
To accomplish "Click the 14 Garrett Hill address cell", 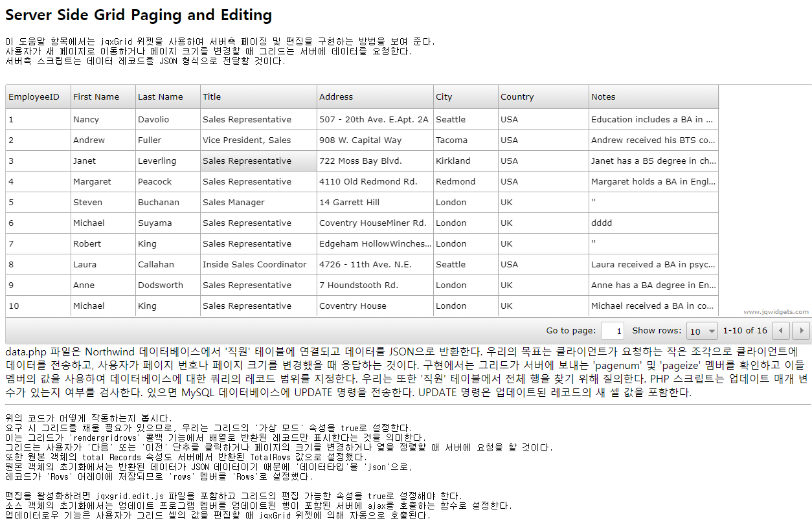I will click(375, 203).
